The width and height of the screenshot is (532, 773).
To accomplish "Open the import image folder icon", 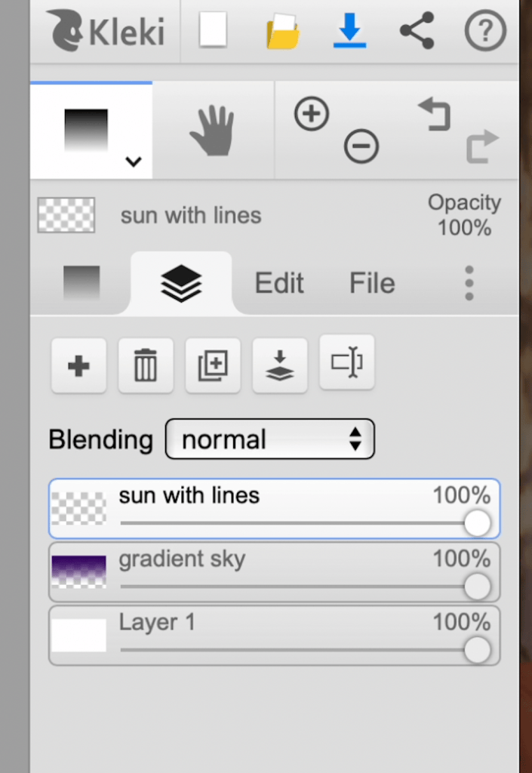I will click(x=282, y=32).
